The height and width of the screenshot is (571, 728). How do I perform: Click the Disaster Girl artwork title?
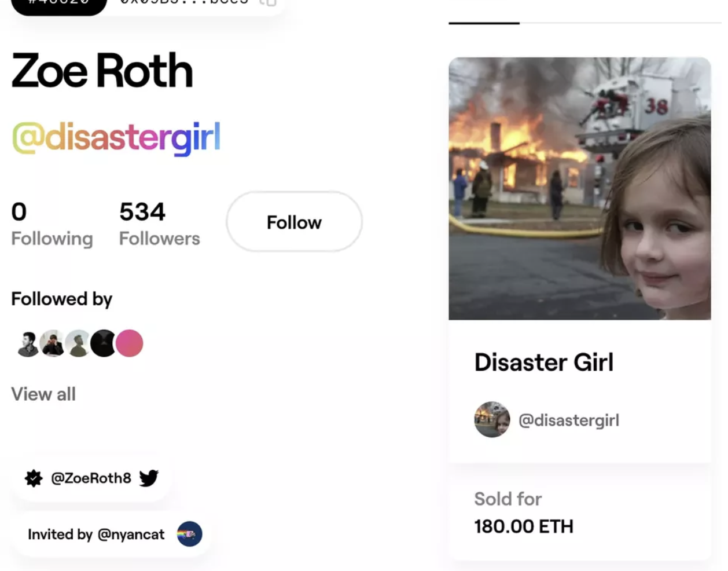544,362
